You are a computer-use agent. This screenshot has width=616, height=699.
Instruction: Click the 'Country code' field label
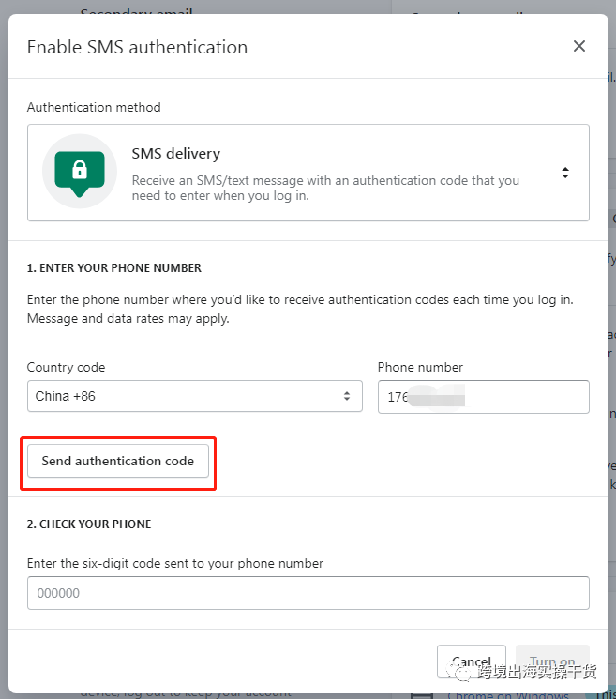(66, 368)
